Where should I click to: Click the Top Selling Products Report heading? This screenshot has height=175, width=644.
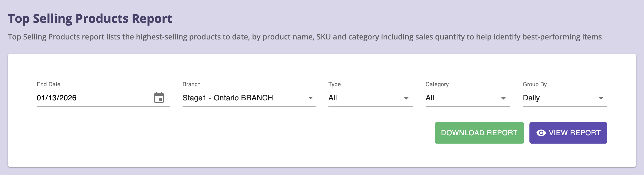[x=90, y=19]
